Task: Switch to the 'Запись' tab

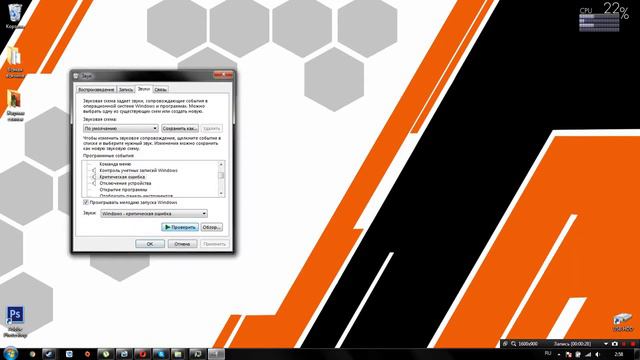Action: coord(126,89)
